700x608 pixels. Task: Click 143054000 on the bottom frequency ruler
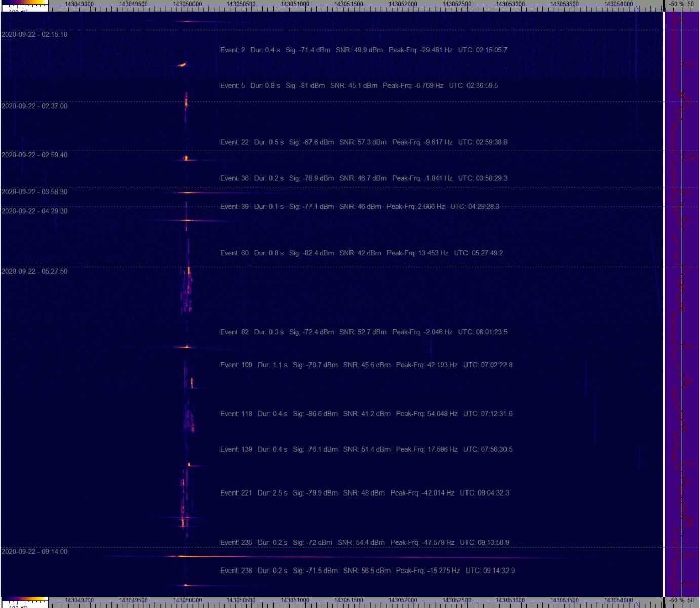coord(618,600)
